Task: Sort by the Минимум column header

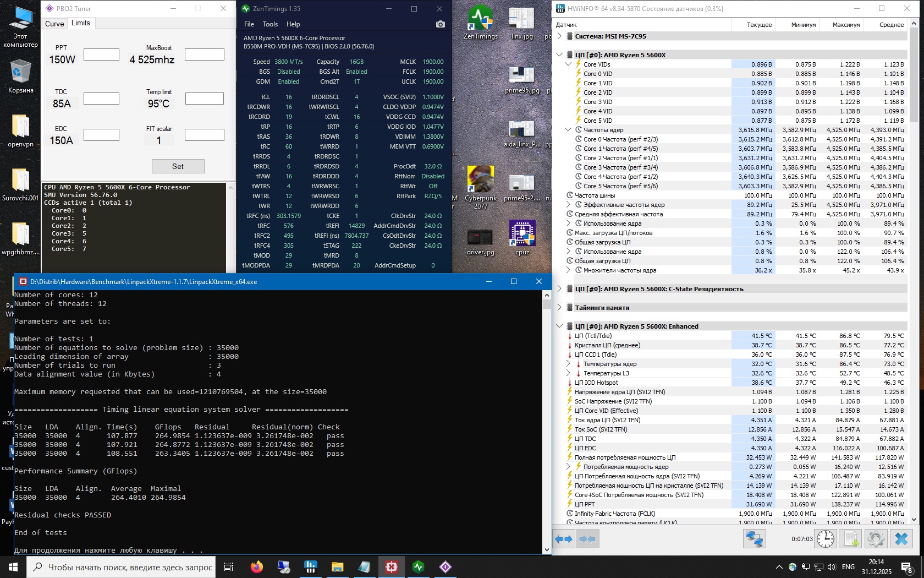Action: coord(797,25)
